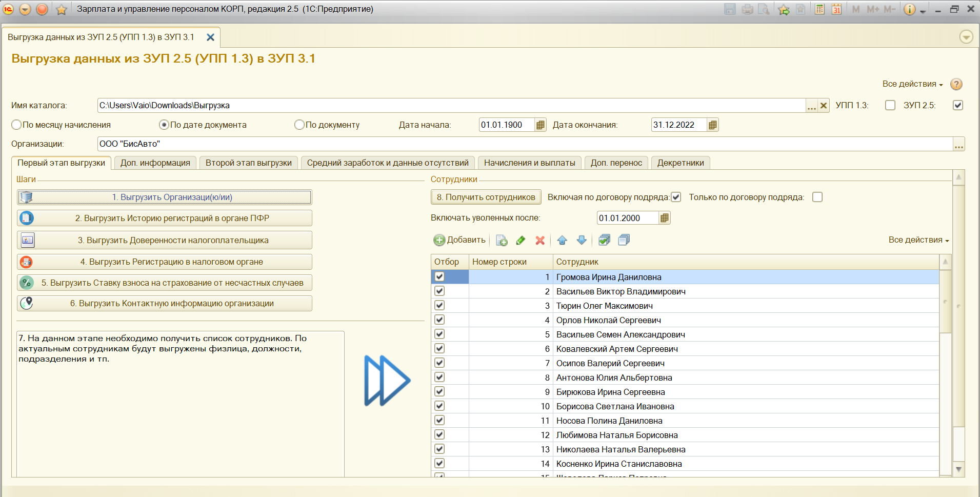Select the По месяцу начисления radio button
The image size is (980, 497).
[x=16, y=125]
